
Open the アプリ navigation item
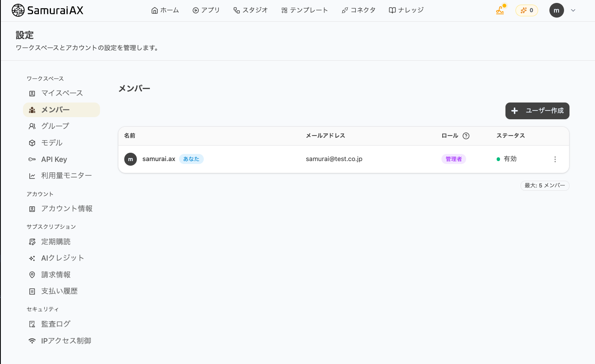[206, 10]
